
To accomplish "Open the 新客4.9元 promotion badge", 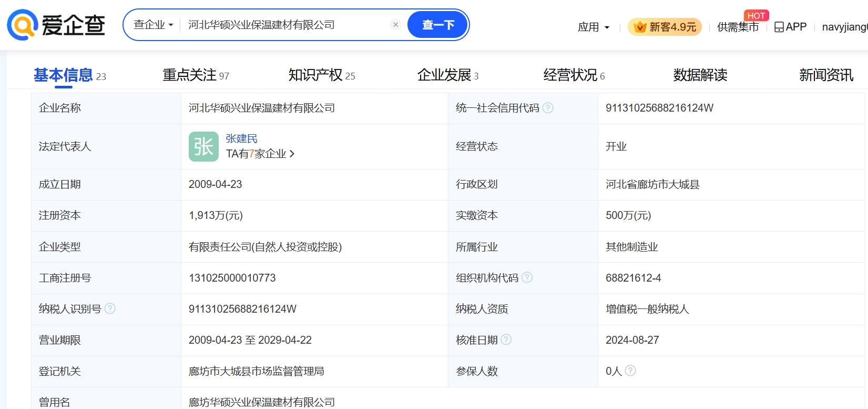I will 665,27.
